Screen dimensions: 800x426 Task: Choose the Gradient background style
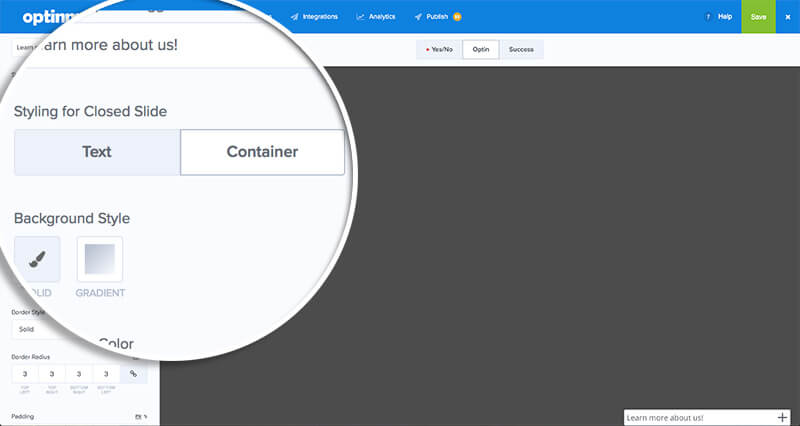pos(100,259)
